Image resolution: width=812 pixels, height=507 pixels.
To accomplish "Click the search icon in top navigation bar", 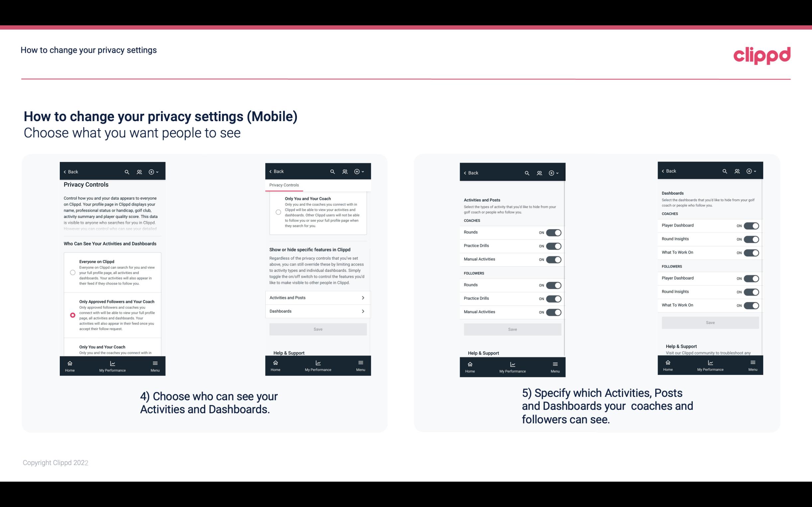I will pyautogui.click(x=127, y=171).
